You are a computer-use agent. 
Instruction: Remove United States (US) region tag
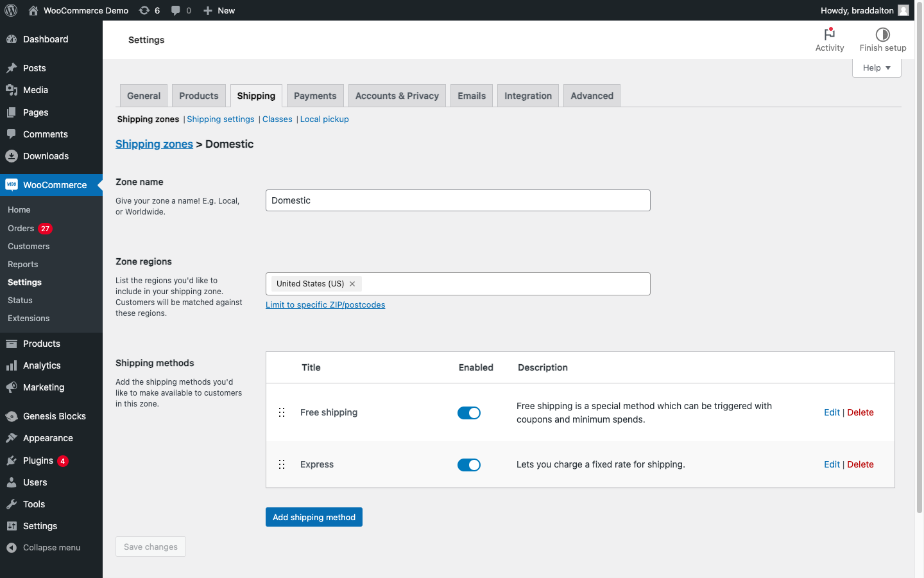point(352,284)
